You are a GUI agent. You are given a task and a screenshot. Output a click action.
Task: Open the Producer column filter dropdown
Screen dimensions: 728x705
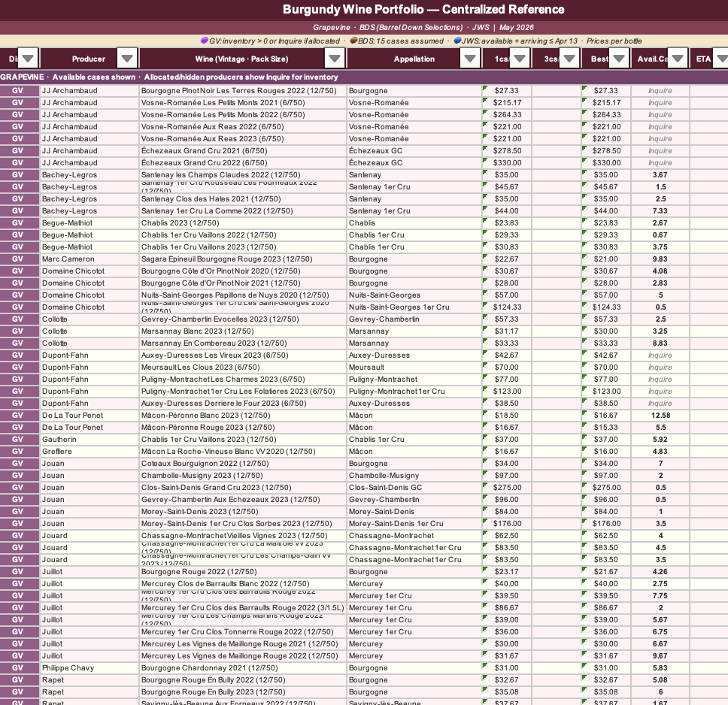coord(127,59)
